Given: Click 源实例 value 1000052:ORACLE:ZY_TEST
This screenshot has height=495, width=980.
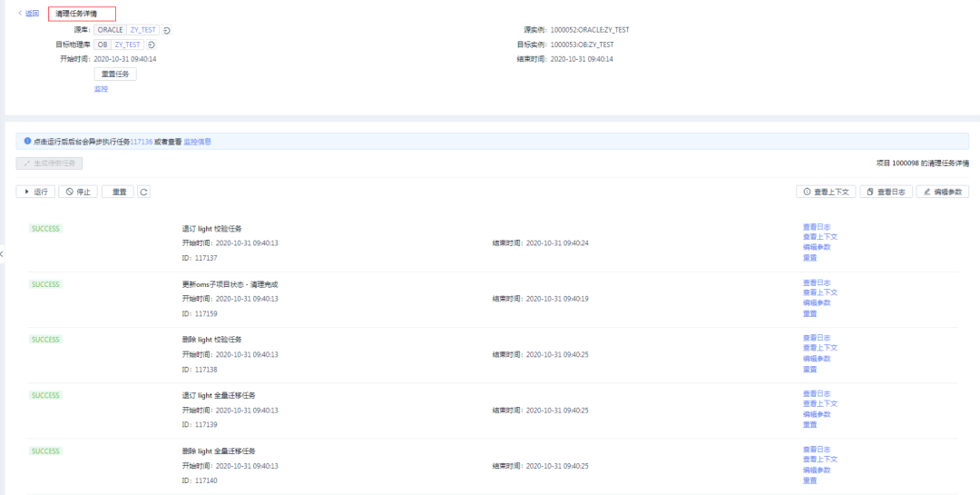Looking at the screenshot, I should tap(590, 30).
